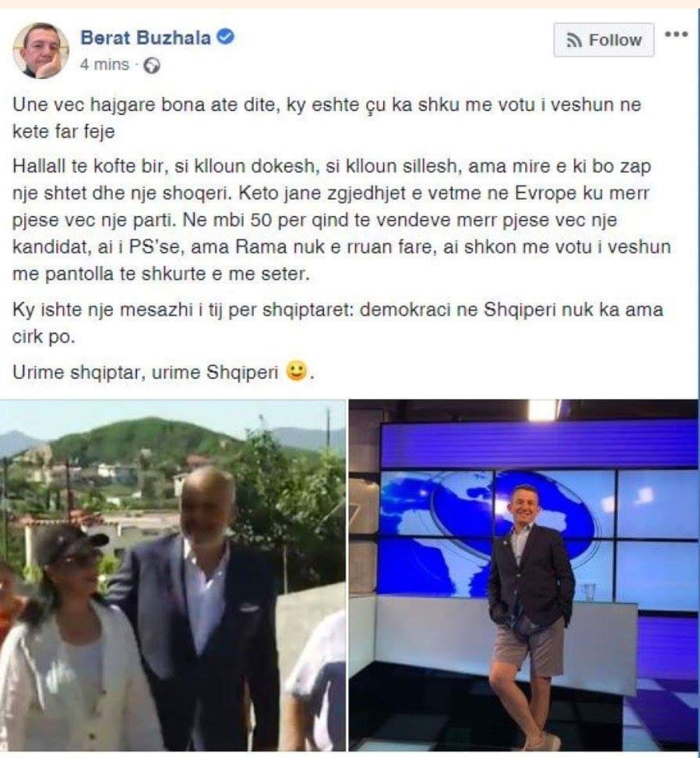700x758 pixels.
Task: Click the blue verified badge icon
Action: [225, 37]
